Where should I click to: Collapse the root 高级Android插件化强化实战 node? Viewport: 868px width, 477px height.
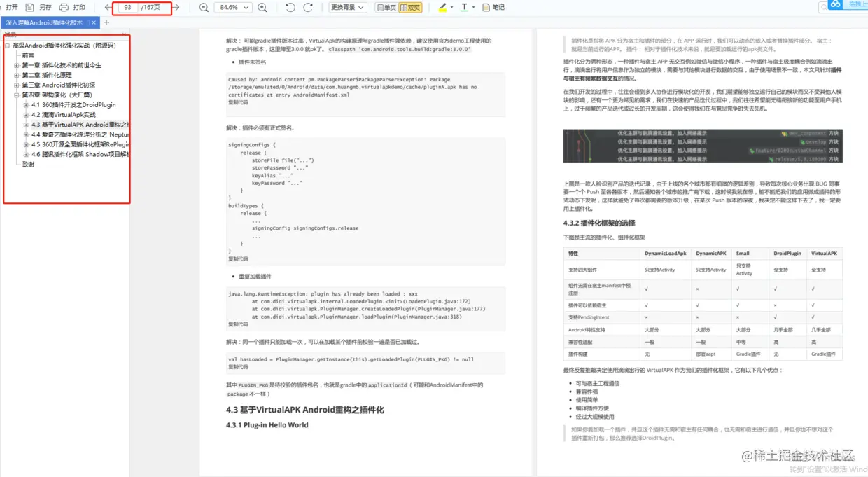(x=8, y=46)
